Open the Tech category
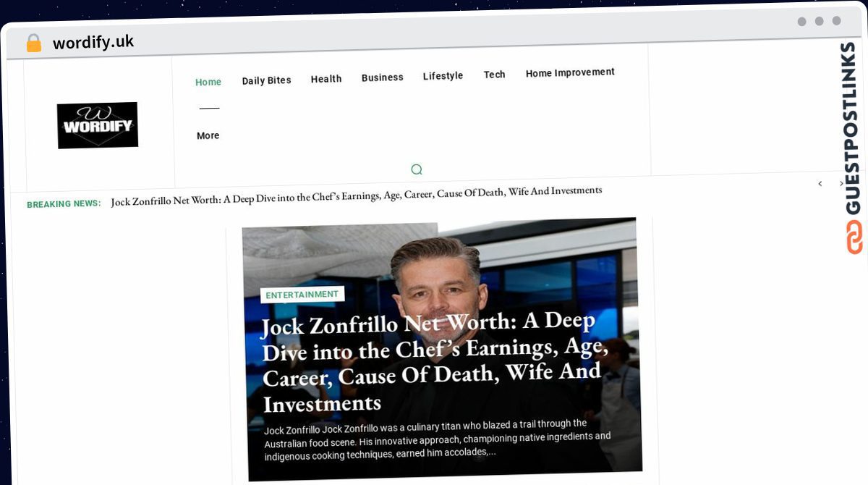 coord(495,75)
